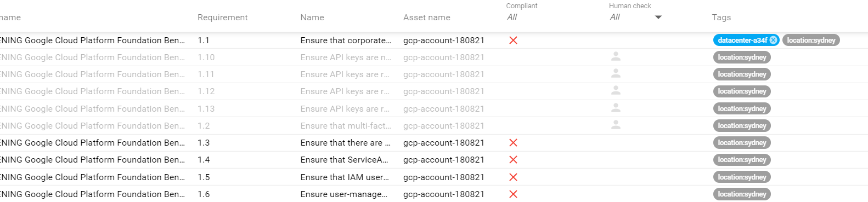The image size is (868, 202).
Task: Click the location:sydney tag in row 1.3
Action: coord(742,142)
